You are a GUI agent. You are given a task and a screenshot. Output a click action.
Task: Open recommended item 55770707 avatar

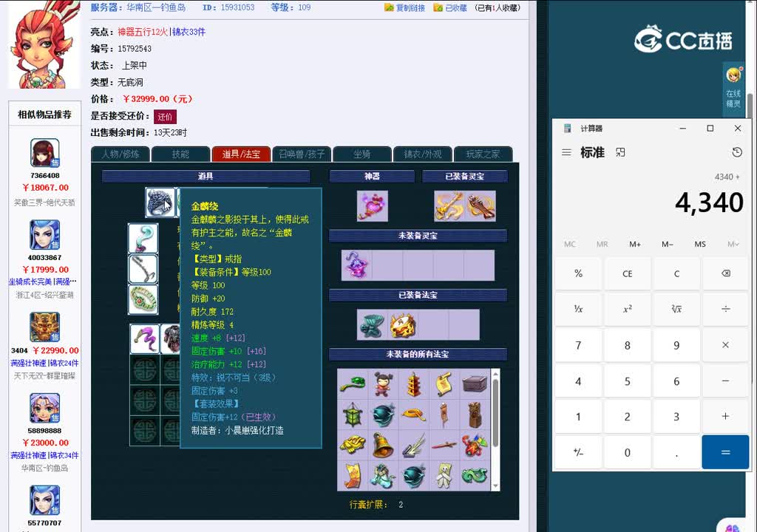click(45, 500)
